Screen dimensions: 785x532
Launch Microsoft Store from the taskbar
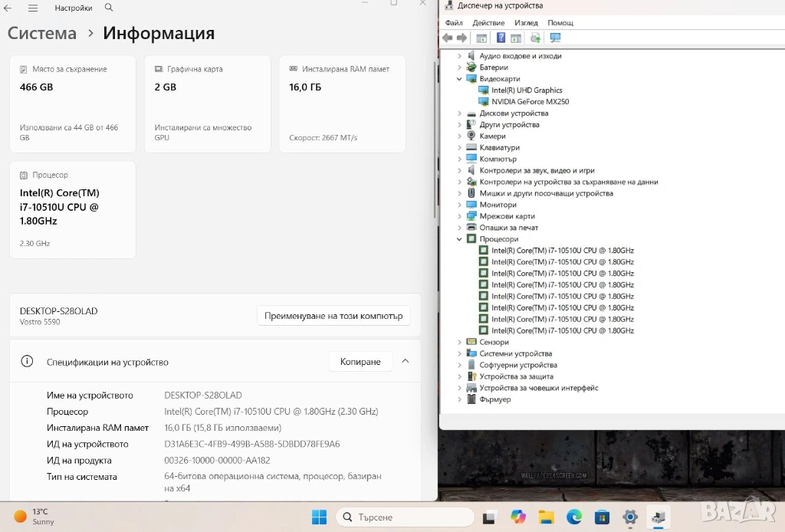tap(602, 517)
